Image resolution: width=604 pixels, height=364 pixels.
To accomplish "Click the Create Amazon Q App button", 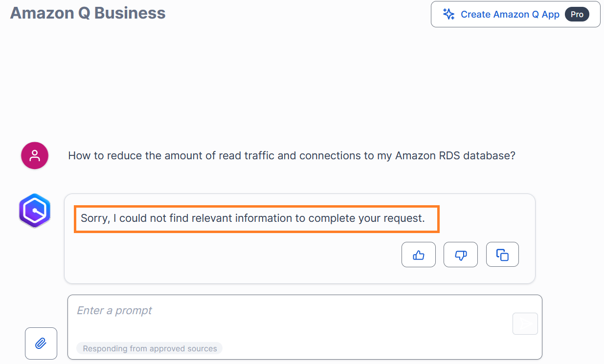I will [515, 14].
